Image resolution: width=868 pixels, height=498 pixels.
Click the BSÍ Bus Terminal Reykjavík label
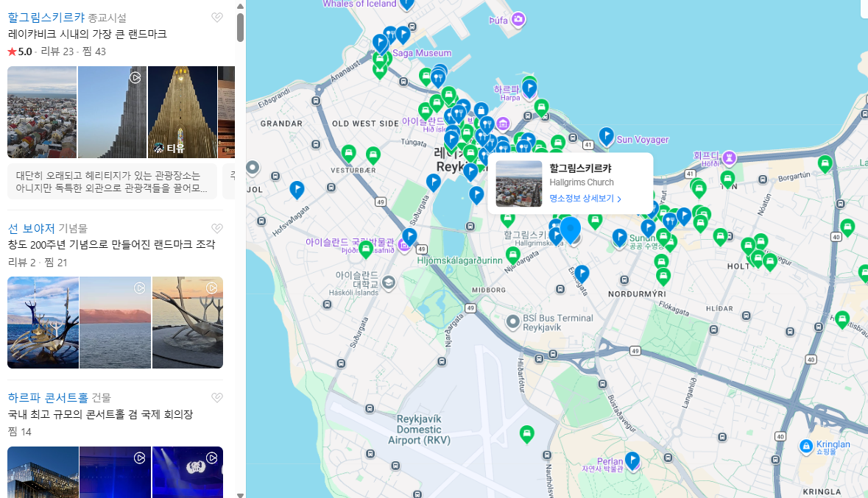(558, 323)
